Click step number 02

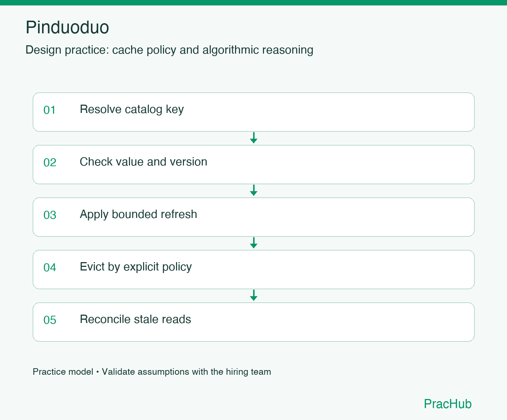tap(50, 163)
